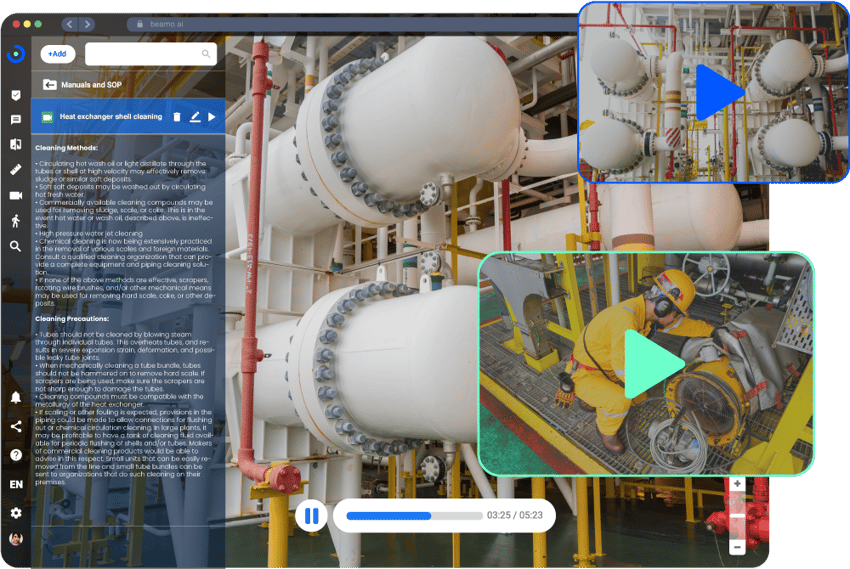Zoom in with the plus button

point(737,484)
